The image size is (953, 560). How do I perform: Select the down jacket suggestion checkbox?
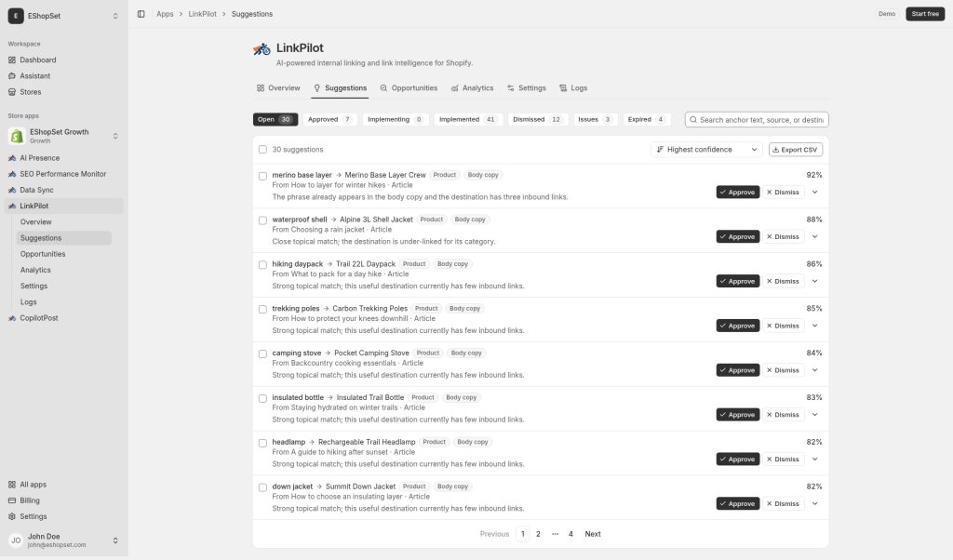[262, 487]
